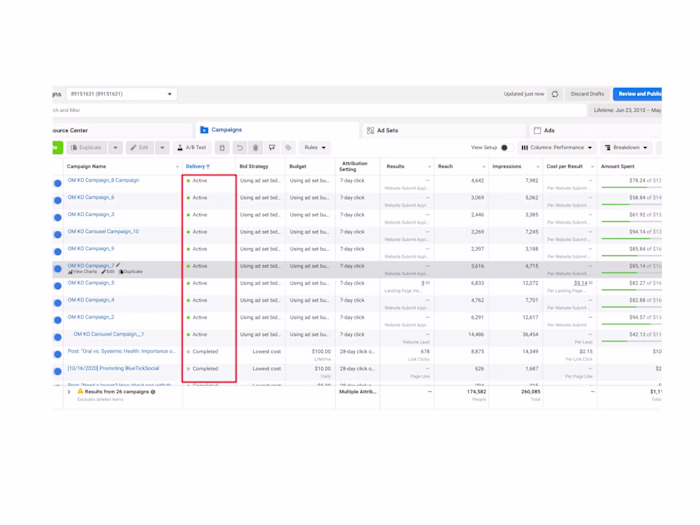The image size is (700, 525).
Task: Click the spend progress bar for OM KO Campaign_8
Action: [x=631, y=188]
